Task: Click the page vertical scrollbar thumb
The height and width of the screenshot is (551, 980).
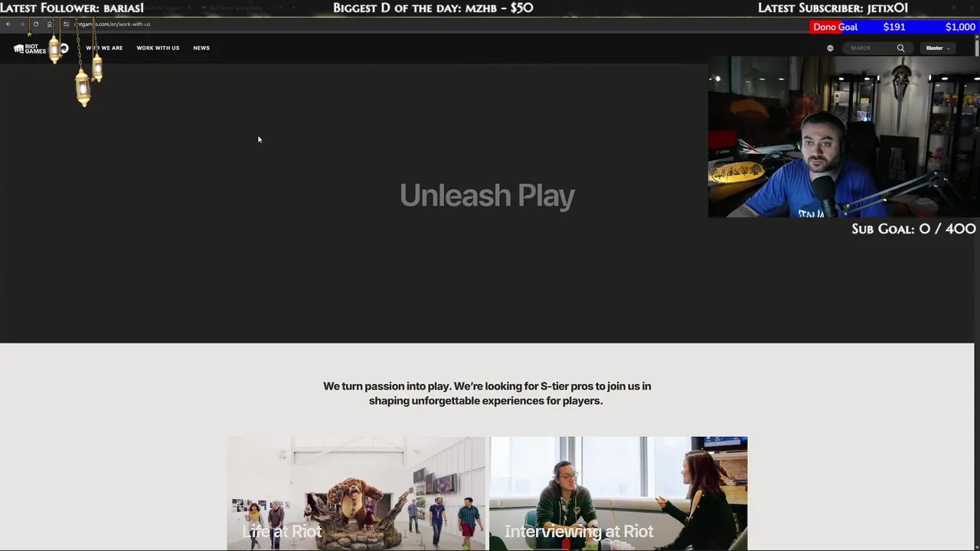Action: pos(976,47)
